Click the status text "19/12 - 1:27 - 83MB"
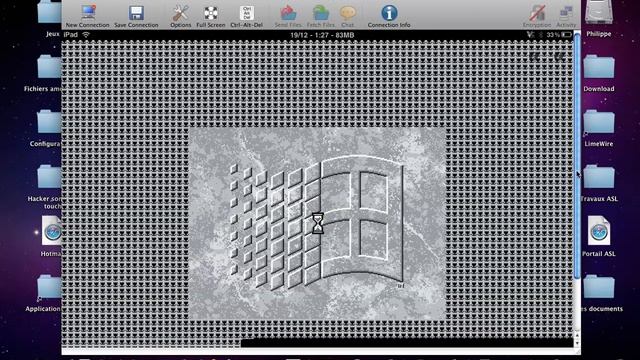Screen dimensions: 640x360 point(322,35)
